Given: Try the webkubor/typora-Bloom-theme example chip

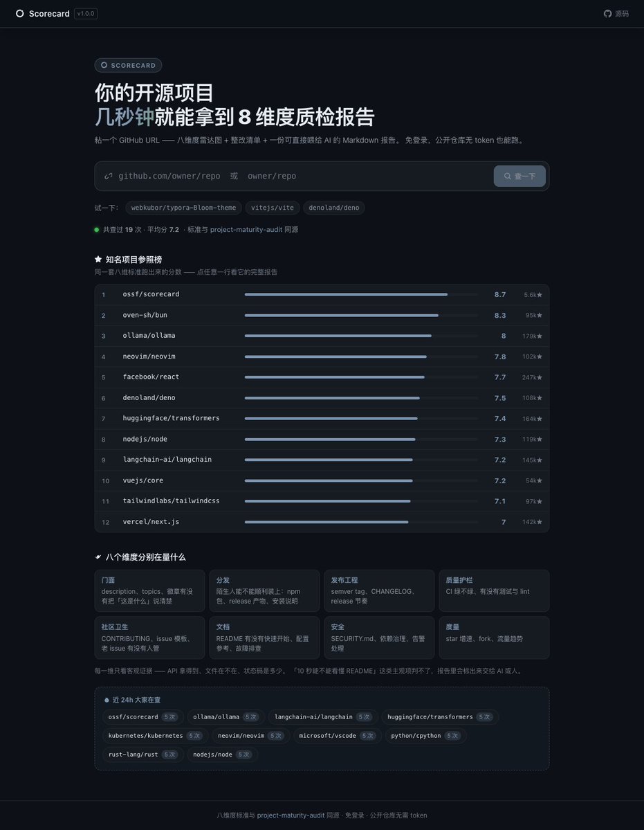Looking at the screenshot, I should pyautogui.click(x=183, y=208).
